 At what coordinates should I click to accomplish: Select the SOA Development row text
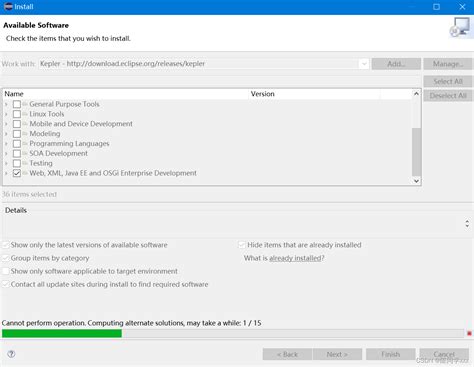(x=59, y=154)
